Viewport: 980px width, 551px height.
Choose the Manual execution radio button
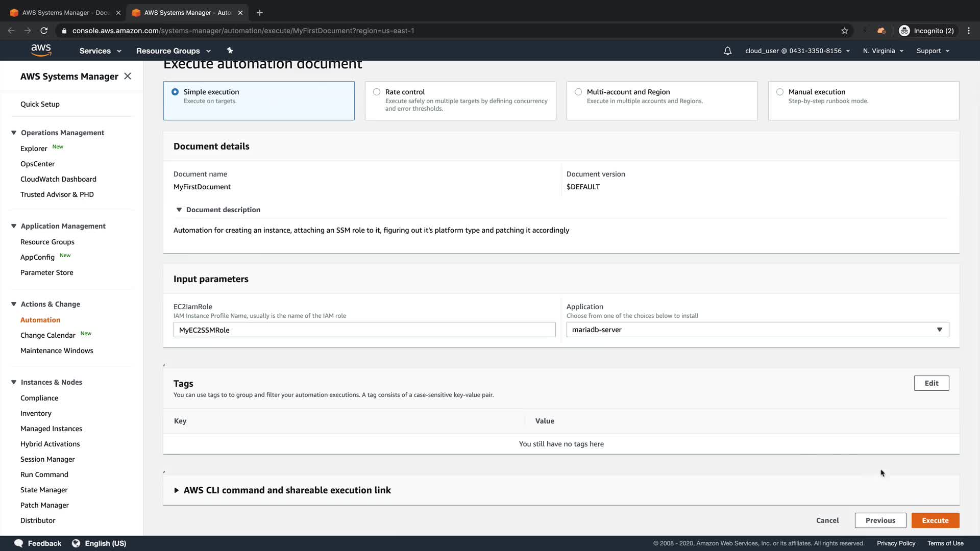tap(780, 92)
